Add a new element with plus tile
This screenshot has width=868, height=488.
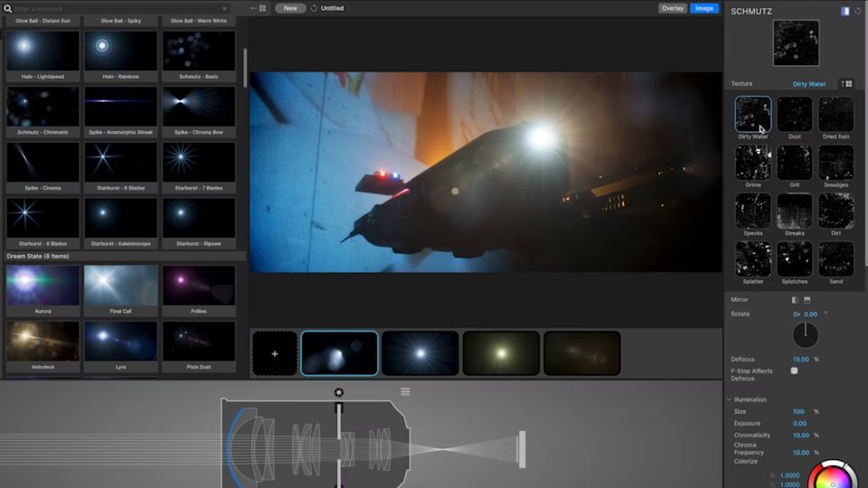click(x=275, y=353)
